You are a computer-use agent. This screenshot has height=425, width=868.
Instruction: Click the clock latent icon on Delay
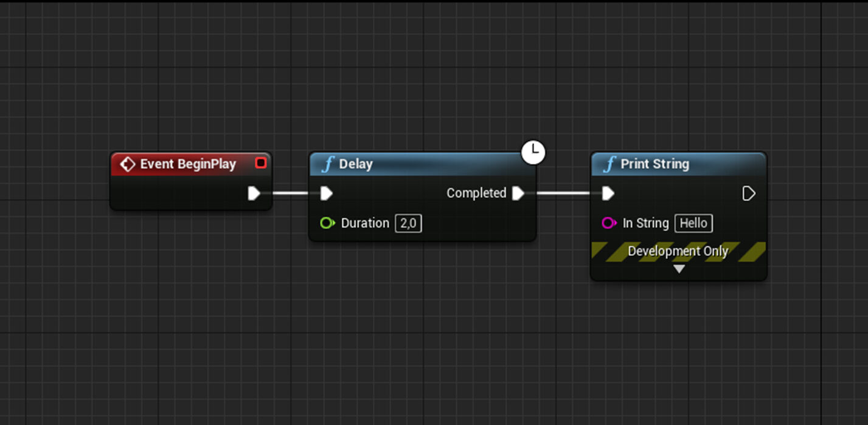point(533,152)
